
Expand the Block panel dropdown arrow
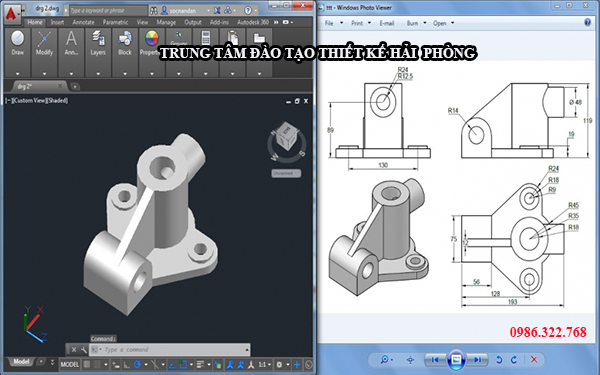[x=125, y=73]
